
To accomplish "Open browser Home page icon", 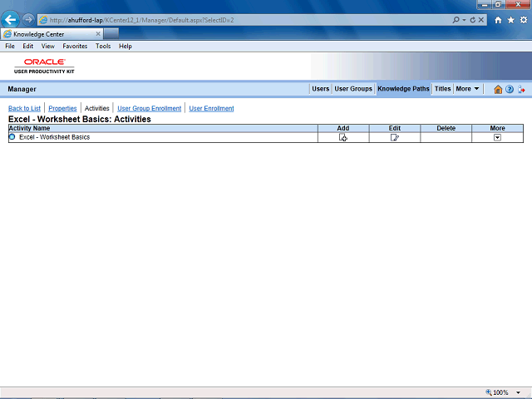I will pos(498,20).
